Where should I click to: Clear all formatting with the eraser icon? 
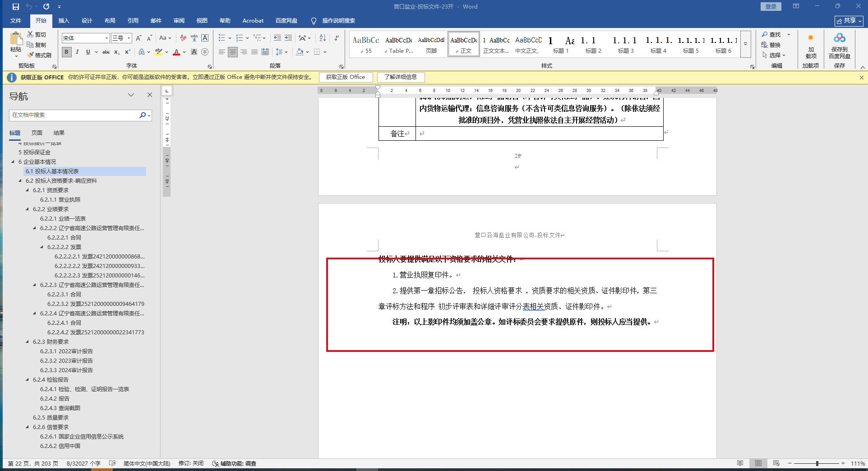click(x=183, y=38)
